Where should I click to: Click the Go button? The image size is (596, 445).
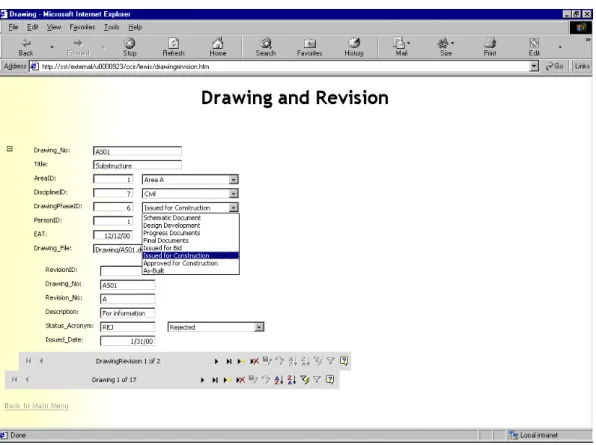pyautogui.click(x=555, y=66)
